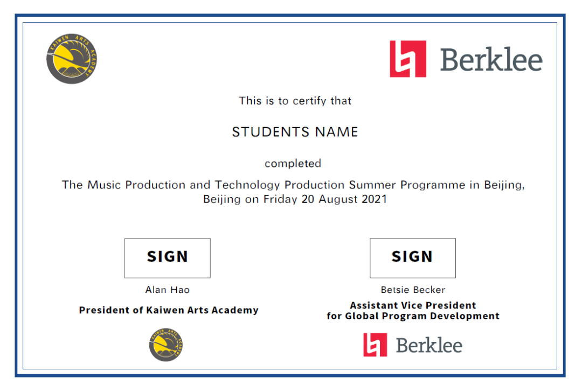The width and height of the screenshot is (582, 392).
Task: Click the 'This is to certify that' line
Action: tap(295, 101)
